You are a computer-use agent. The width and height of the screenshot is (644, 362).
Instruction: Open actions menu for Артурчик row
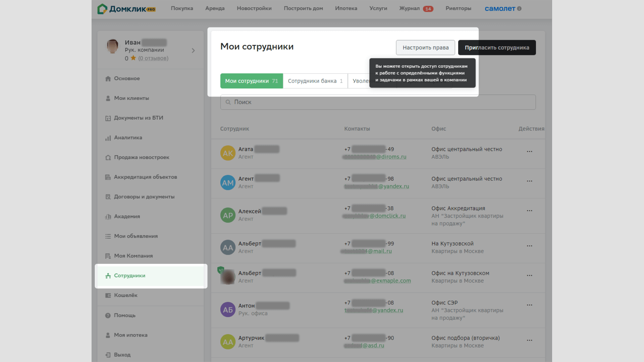point(529,340)
